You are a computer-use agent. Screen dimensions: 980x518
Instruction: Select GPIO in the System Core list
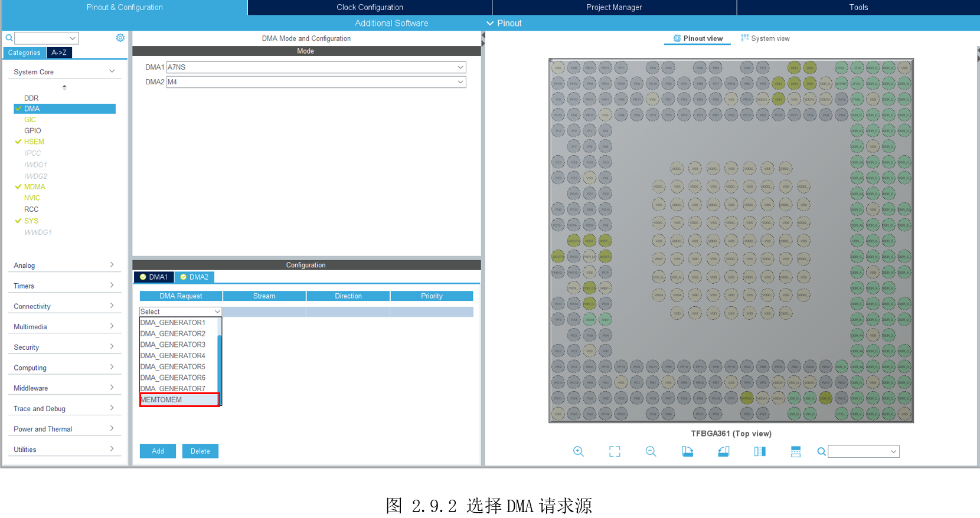click(32, 131)
